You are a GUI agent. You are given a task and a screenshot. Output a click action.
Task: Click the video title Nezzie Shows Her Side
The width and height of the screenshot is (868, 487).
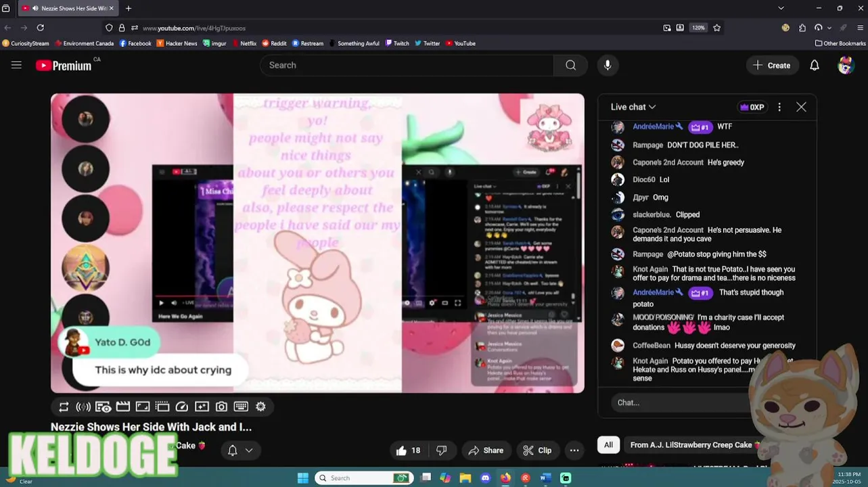click(x=151, y=427)
